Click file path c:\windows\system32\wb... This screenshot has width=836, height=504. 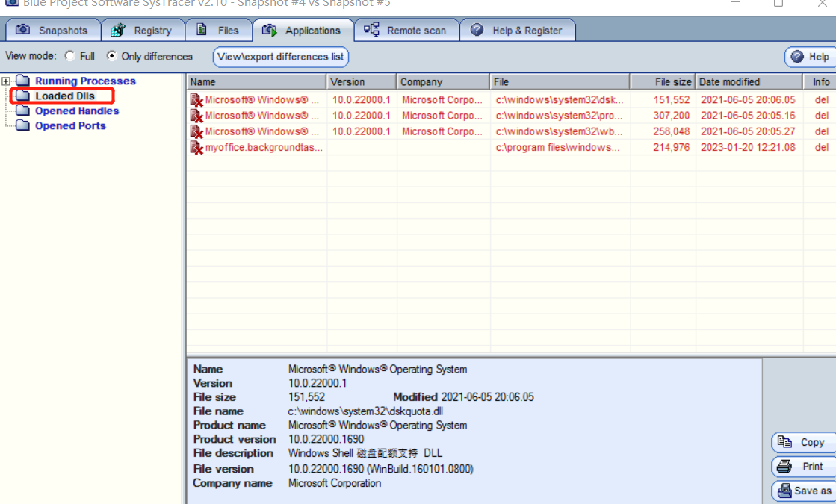[559, 131]
